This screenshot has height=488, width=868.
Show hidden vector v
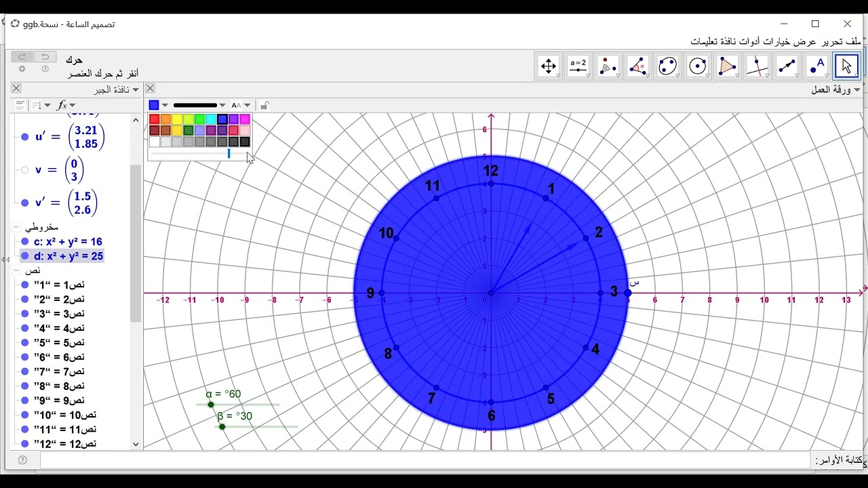coord(25,169)
